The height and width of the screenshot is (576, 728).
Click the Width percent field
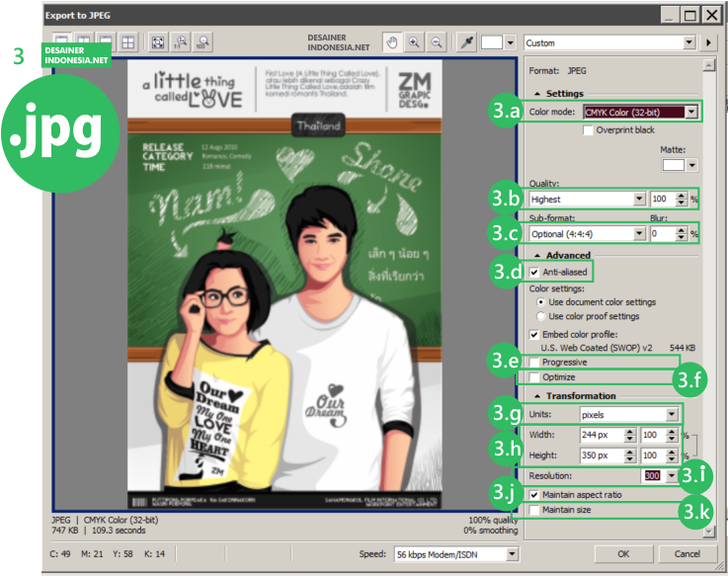coord(652,435)
